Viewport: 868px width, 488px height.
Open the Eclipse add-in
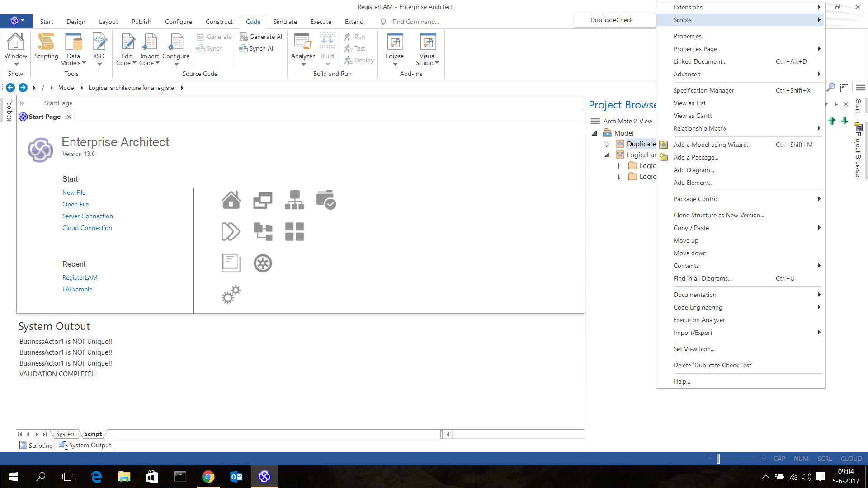pos(395,49)
